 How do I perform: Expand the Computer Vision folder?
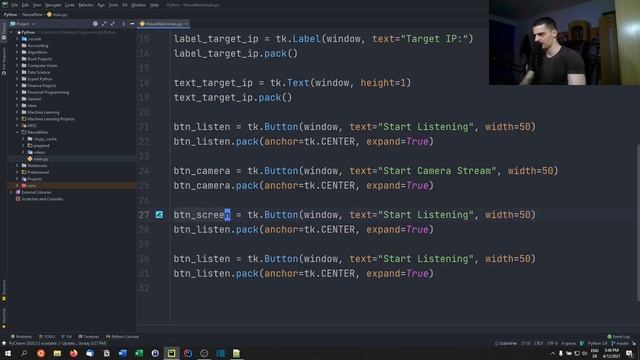17,65
